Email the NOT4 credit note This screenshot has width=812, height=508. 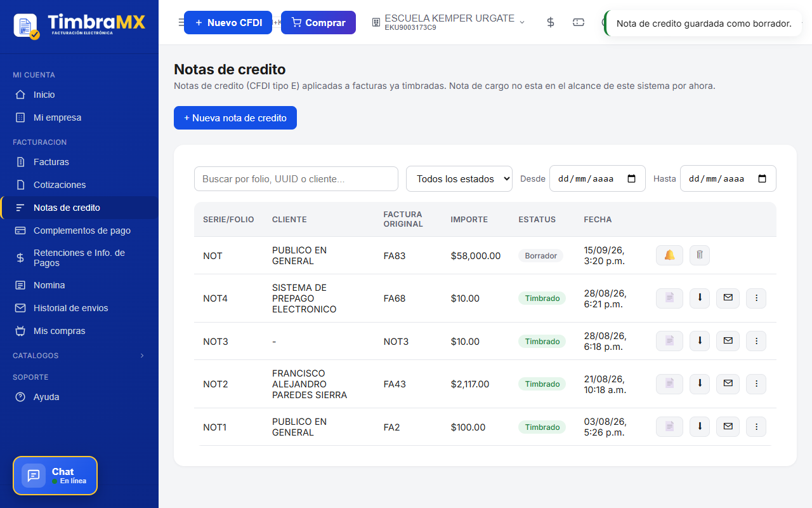click(x=728, y=298)
